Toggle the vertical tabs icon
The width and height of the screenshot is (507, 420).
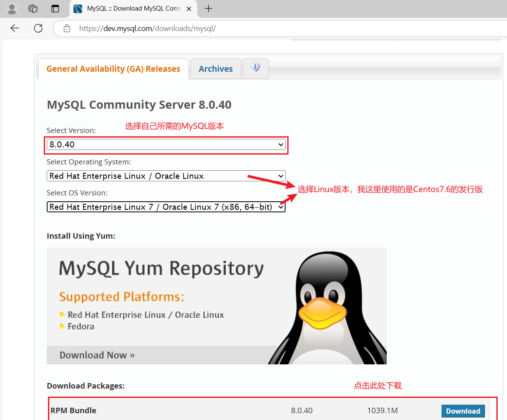coord(55,9)
